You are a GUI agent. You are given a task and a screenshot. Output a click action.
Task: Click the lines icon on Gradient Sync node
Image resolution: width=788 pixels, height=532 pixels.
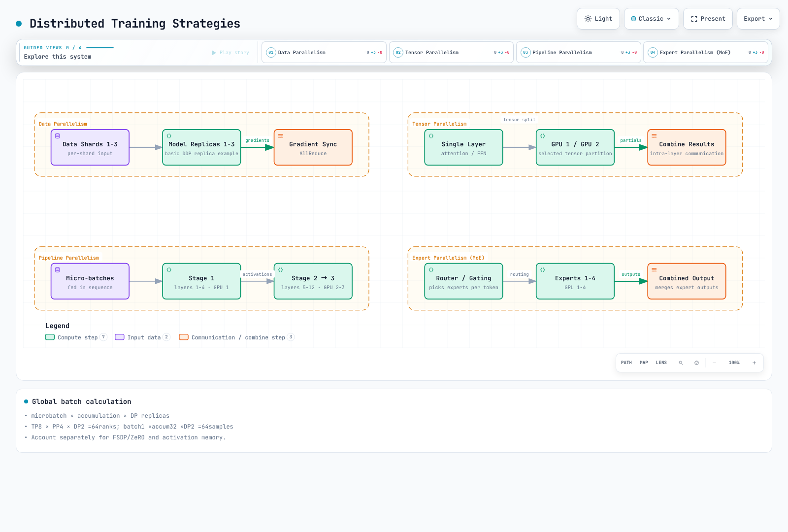click(x=281, y=136)
